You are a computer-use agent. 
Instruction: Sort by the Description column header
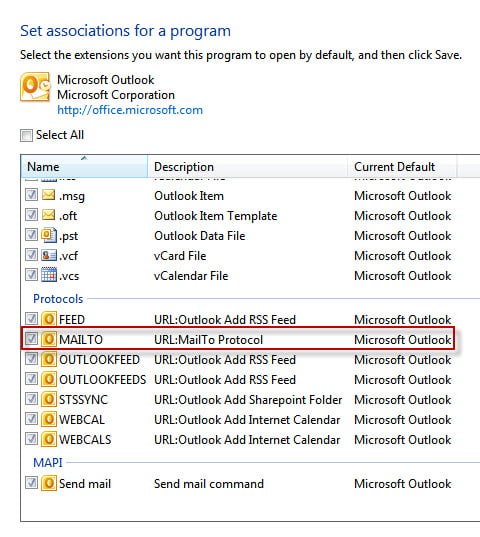(248, 166)
